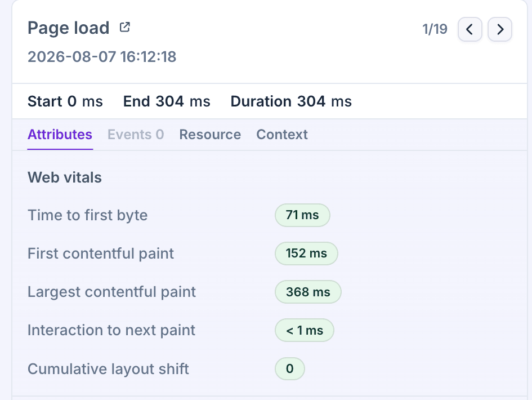532x400 pixels.
Task: Open the Resource tab
Action: 210,135
